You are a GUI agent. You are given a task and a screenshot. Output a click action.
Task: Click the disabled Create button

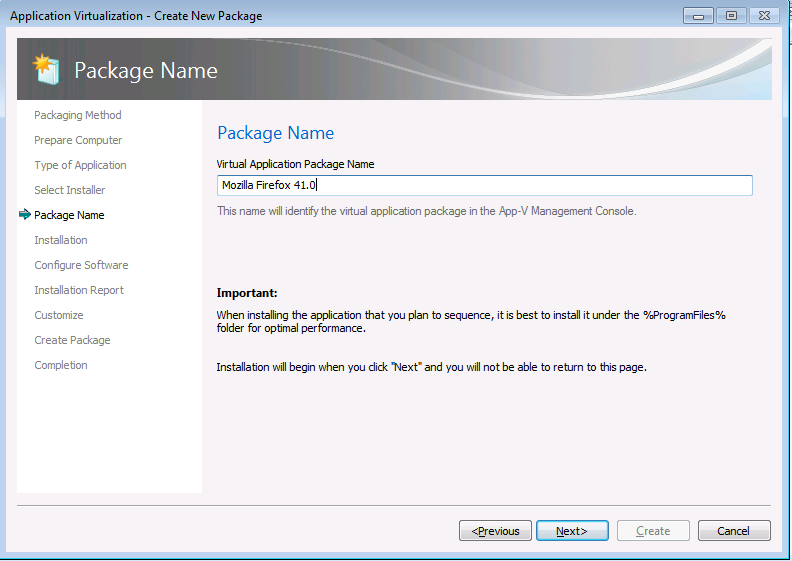pos(653,531)
